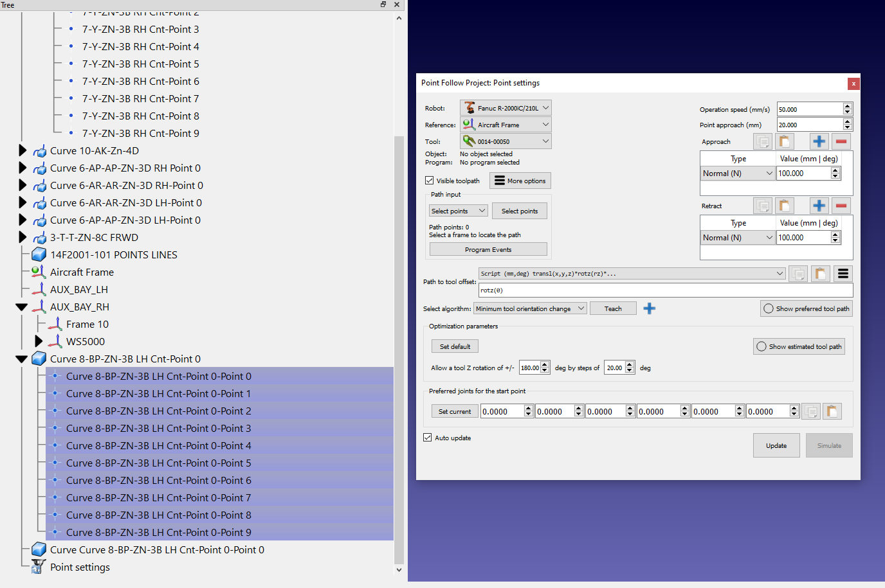Select Aircraft Frame in the tree
Image resolution: width=885 pixels, height=588 pixels.
[x=82, y=272]
